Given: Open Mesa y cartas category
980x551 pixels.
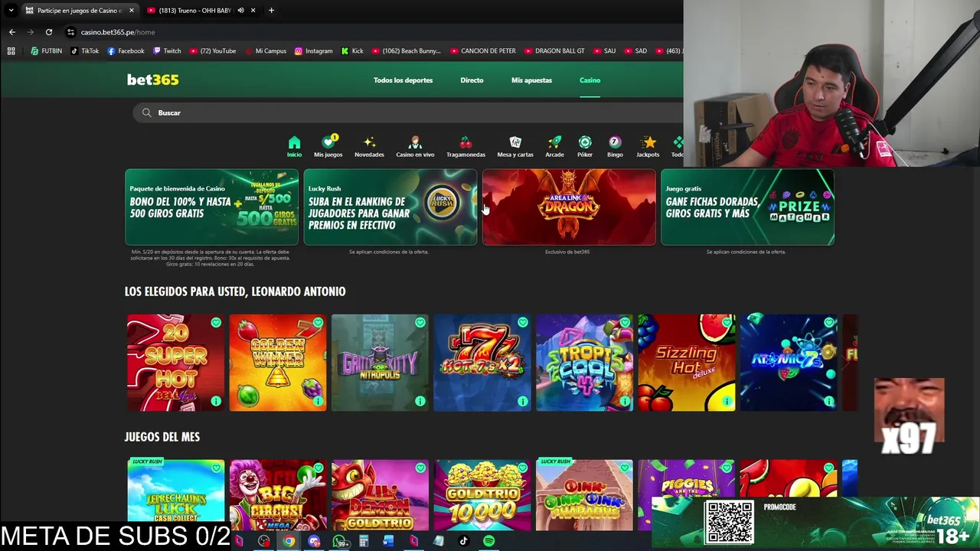Looking at the screenshot, I should click(x=515, y=147).
